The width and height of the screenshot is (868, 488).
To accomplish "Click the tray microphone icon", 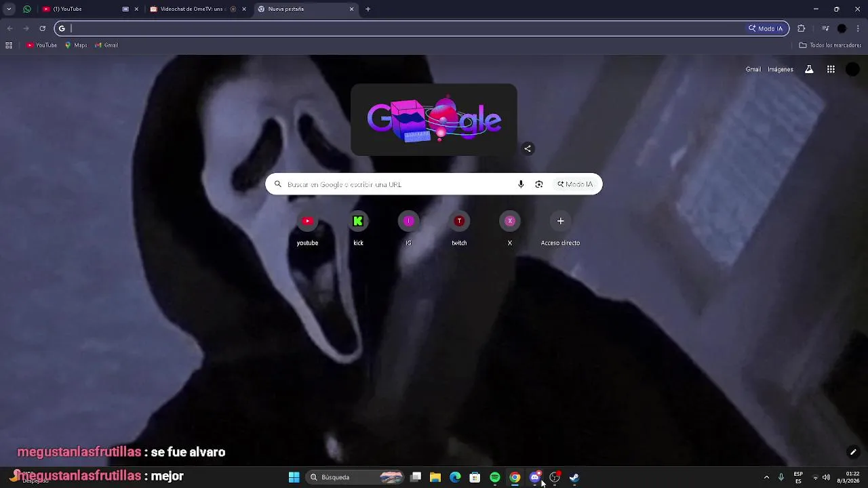I will pos(781,477).
